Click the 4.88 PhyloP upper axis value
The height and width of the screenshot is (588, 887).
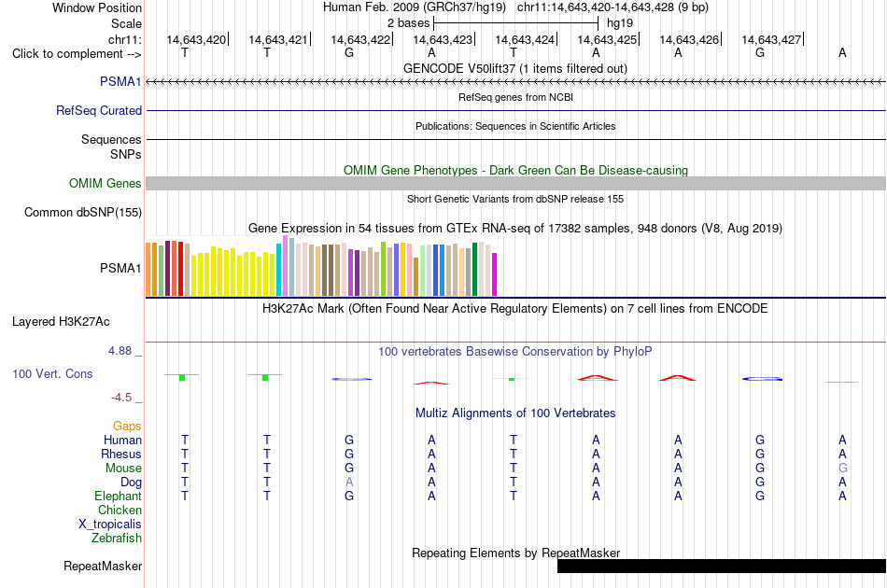coord(120,351)
